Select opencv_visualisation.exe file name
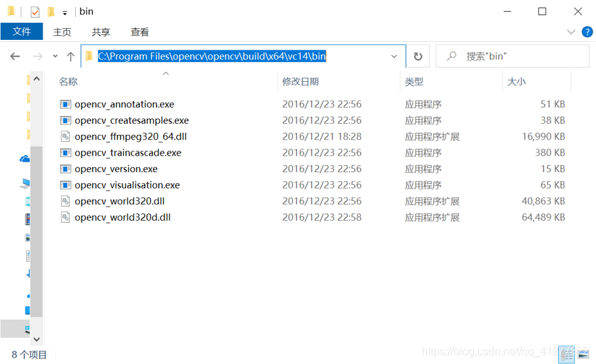Image resolution: width=596 pixels, height=364 pixels. (127, 185)
